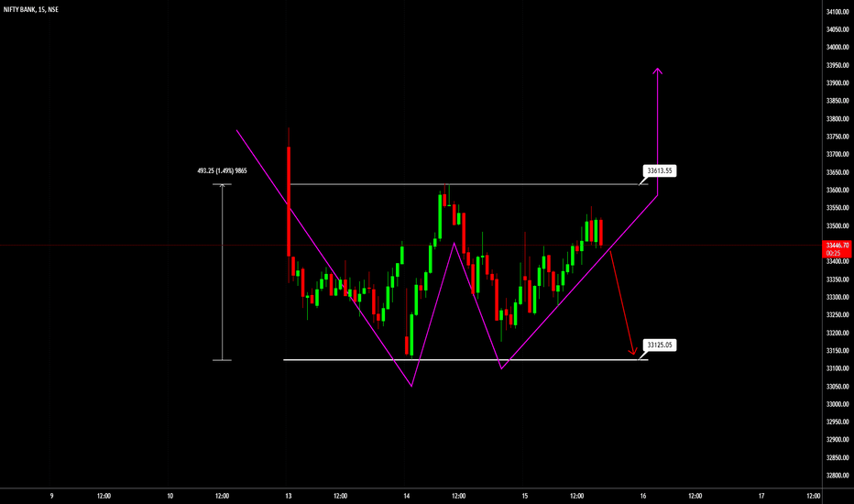Select the 33125.05 price label
Image resolution: width=854 pixels, height=504 pixels.
(x=660, y=345)
